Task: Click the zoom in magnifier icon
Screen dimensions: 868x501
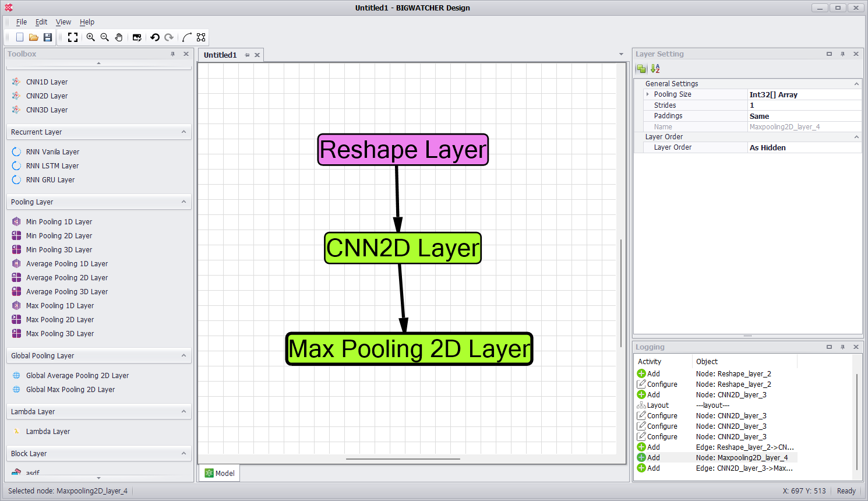Action: (x=91, y=37)
